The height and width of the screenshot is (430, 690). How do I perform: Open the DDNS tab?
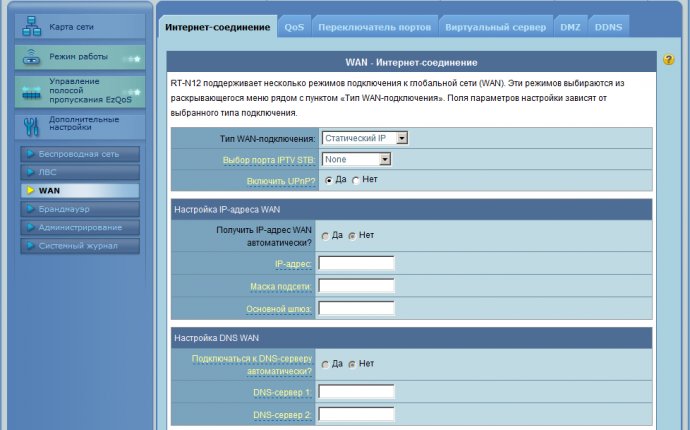(x=609, y=27)
